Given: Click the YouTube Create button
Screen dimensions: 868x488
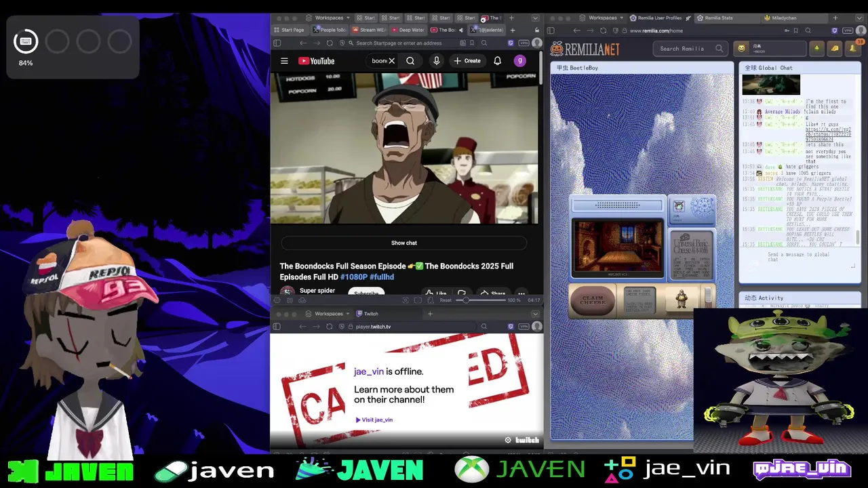Looking at the screenshot, I should 467,61.
